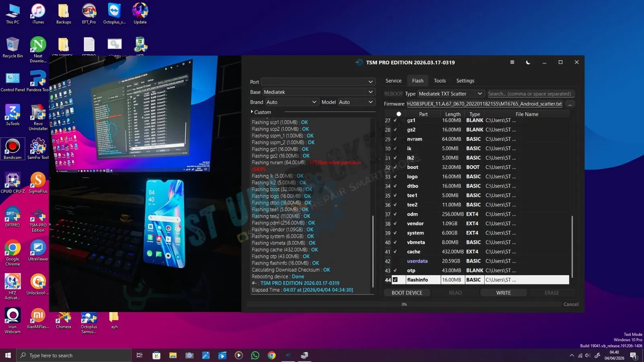
Task: Open the Tools tab
Action: (440, 81)
